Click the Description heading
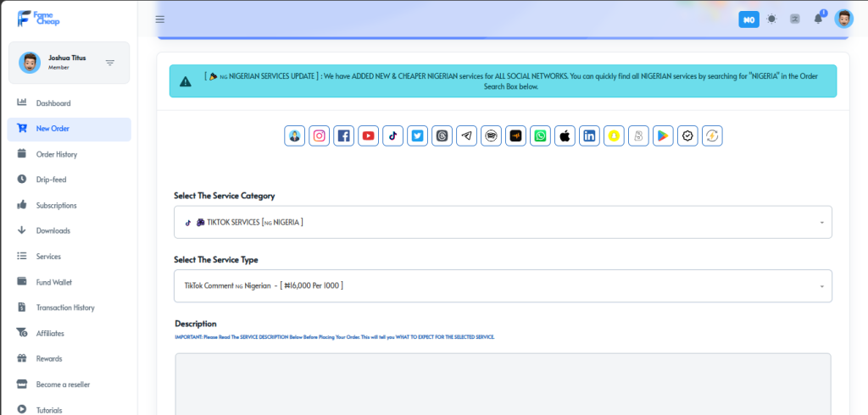 [x=196, y=324]
